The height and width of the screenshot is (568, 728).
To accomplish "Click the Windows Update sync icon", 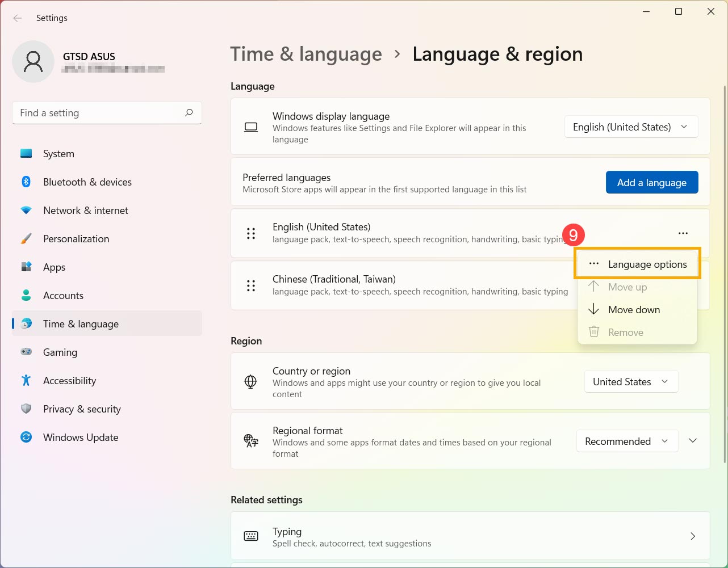I will click(x=26, y=437).
